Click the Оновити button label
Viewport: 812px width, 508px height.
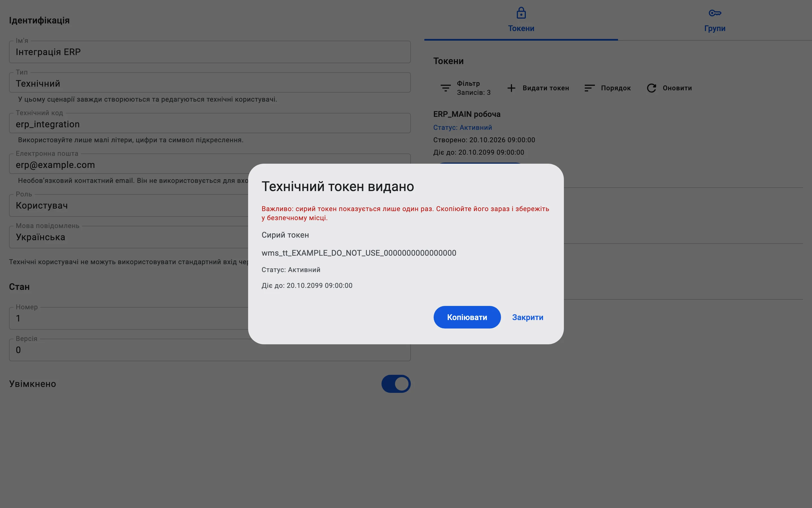pyautogui.click(x=677, y=88)
